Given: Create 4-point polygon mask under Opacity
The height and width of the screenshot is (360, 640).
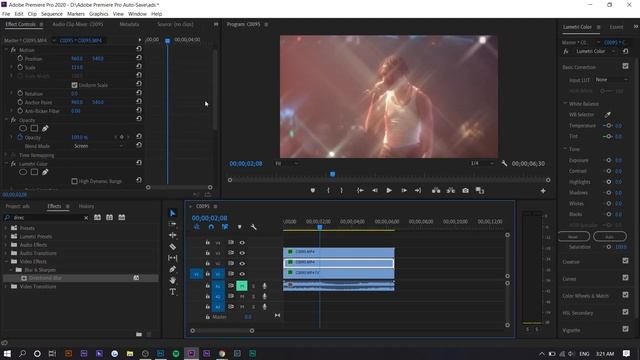Looking at the screenshot, I should coord(34,129).
